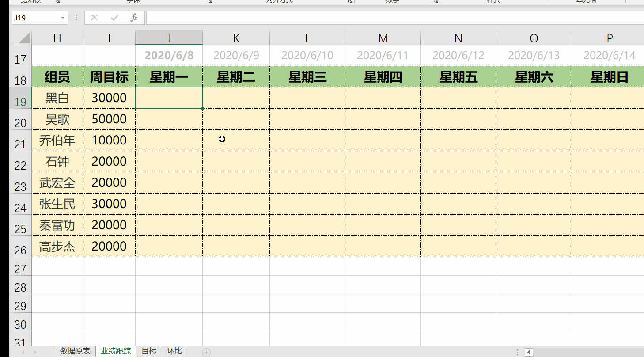Viewport: 644px width, 357px height.
Task: Click the cell containing 秦富功
Action: pyautogui.click(x=57, y=225)
